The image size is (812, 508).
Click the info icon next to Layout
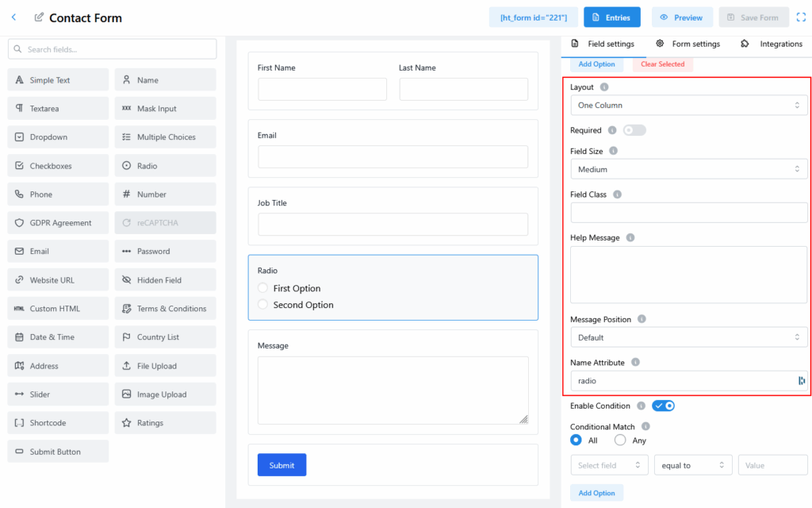604,87
